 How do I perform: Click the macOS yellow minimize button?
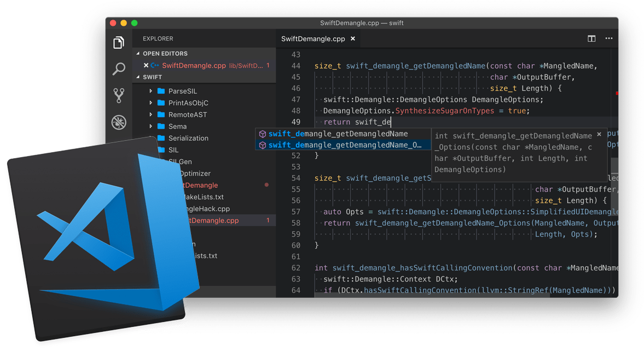click(124, 23)
